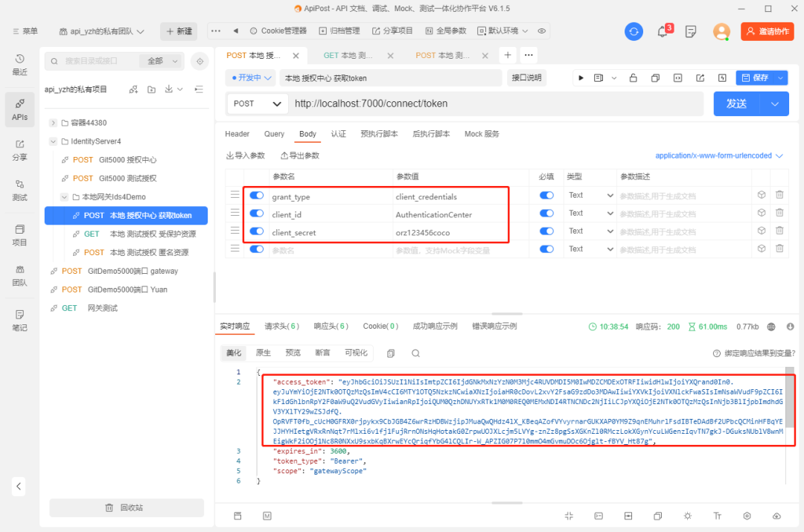The height and width of the screenshot is (532, 804).
Task: Open the 发送 send options arrow
Action: [x=775, y=103]
